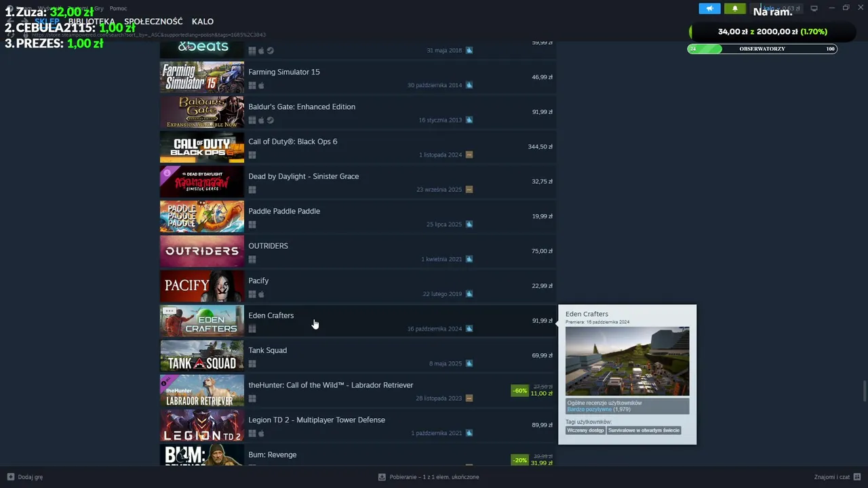Click Apple icon on Farming Simulator 15 row

click(261, 85)
